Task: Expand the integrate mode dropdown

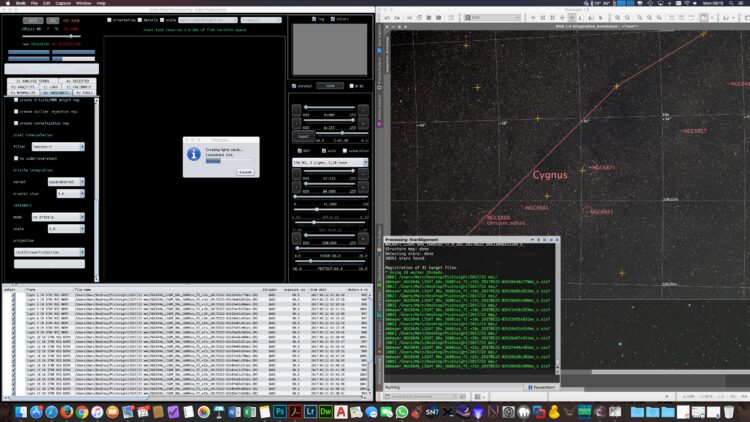Action: (x=58, y=217)
